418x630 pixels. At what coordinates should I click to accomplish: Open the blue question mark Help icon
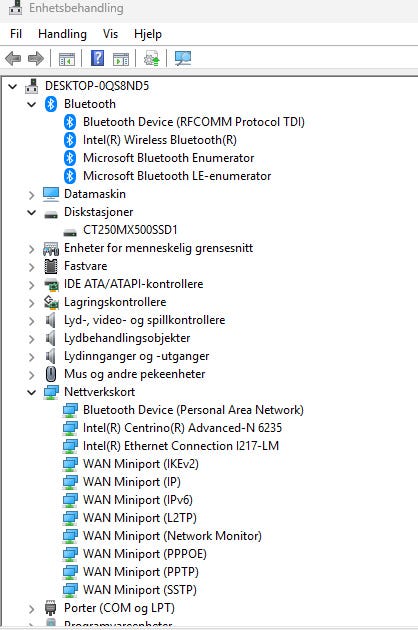click(x=97, y=58)
